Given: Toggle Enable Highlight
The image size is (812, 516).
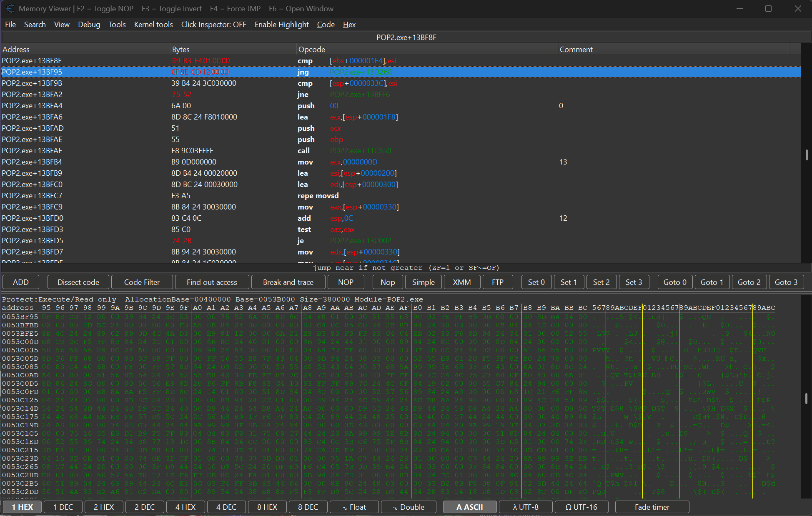Looking at the screenshot, I should 281,25.
